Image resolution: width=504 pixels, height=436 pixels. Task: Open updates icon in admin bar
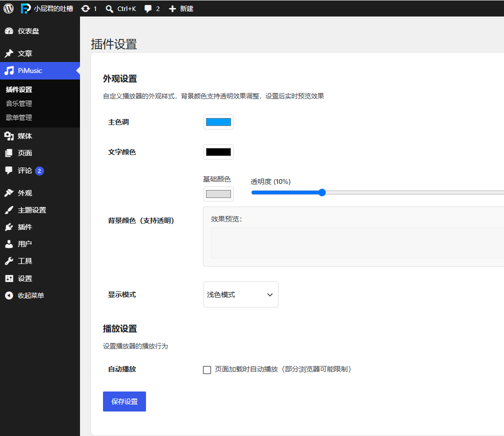[x=85, y=8]
